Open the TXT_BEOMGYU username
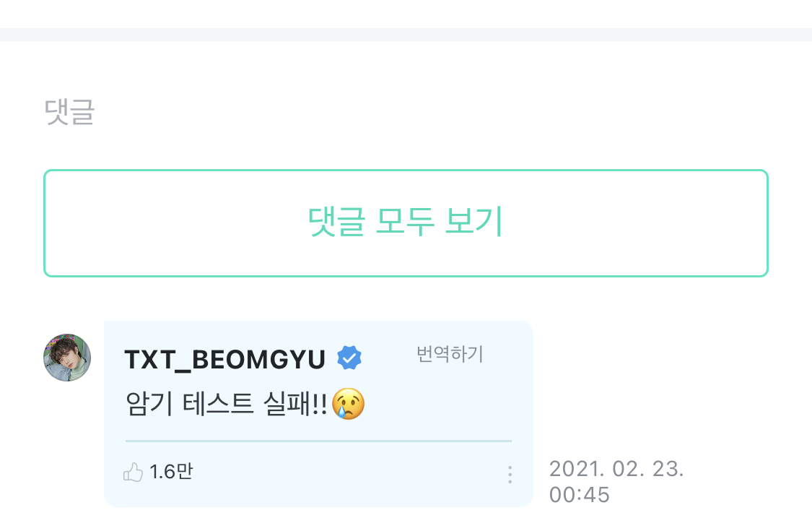This screenshot has width=812, height=531. click(x=224, y=359)
